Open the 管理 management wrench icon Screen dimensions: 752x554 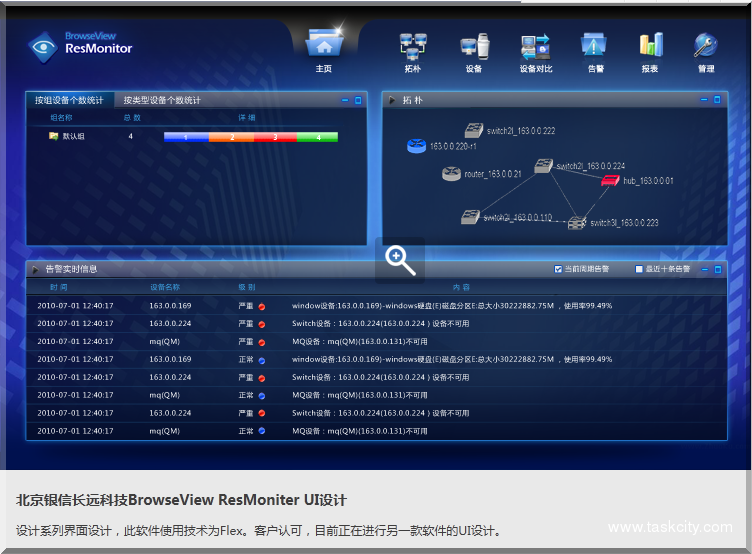(706, 45)
